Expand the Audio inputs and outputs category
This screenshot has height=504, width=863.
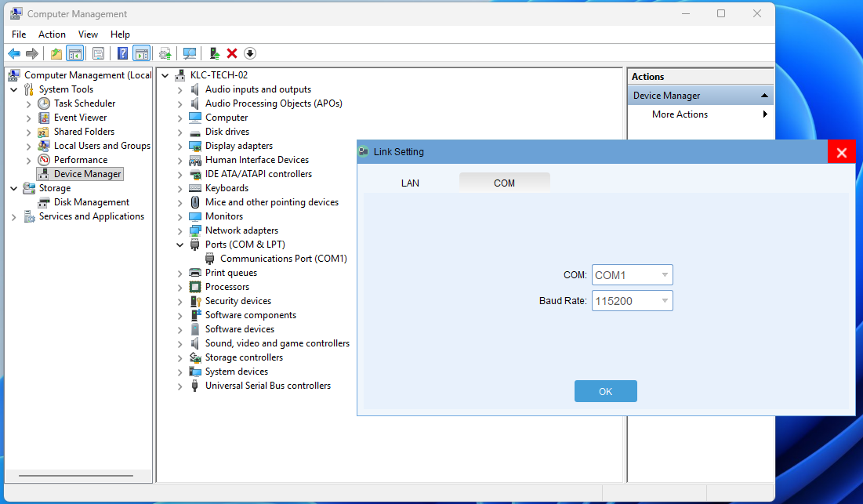[x=180, y=89]
